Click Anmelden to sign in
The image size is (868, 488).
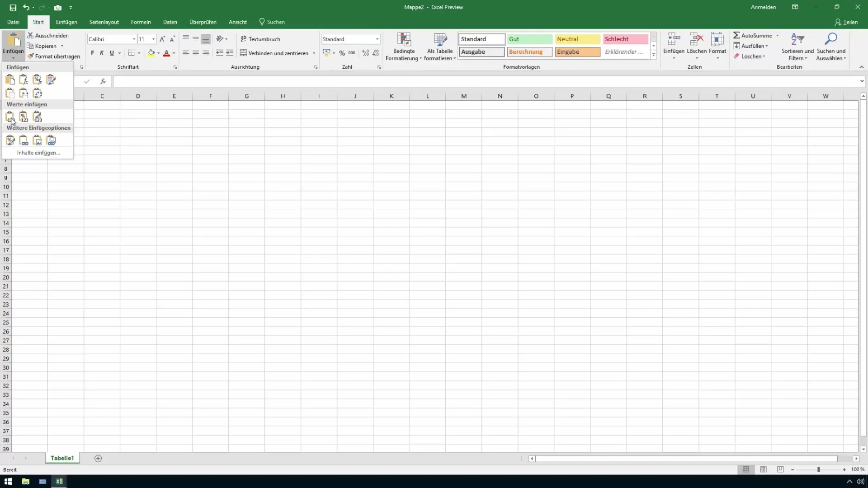[763, 7]
